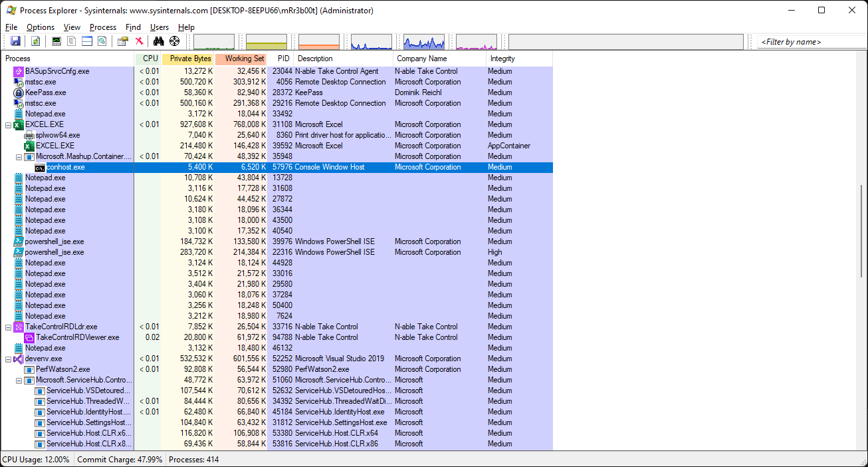Click the KeePass.exe padlock icon
Image resolution: width=868 pixels, height=467 pixels.
19,92
